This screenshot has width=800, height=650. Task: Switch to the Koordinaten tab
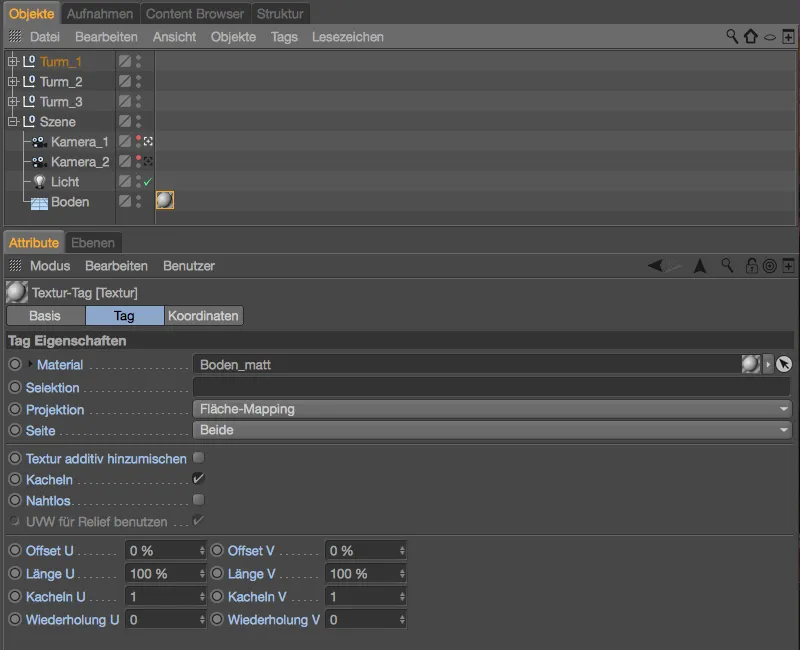coord(203,315)
